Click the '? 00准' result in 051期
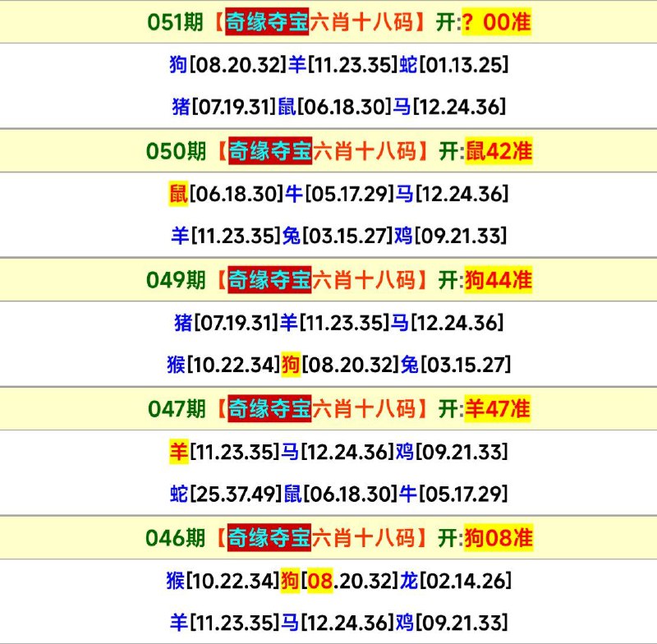Screen dimensions: 657x644 tap(497, 22)
